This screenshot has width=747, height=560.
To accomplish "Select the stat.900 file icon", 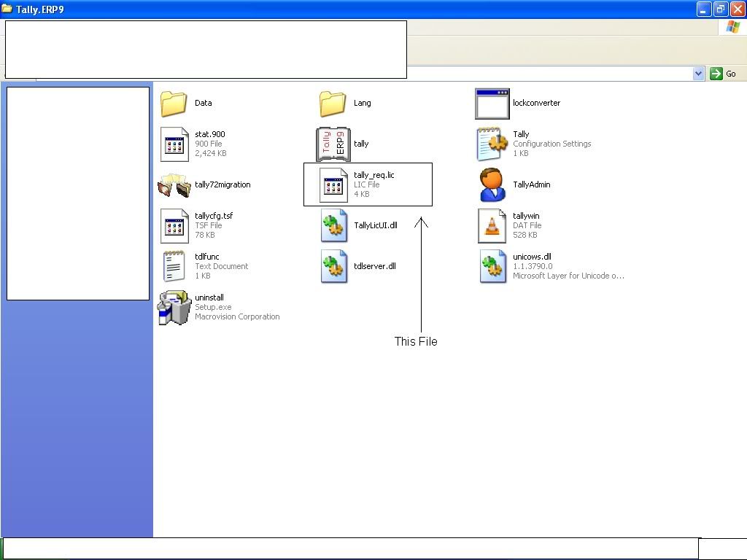I will 174,144.
